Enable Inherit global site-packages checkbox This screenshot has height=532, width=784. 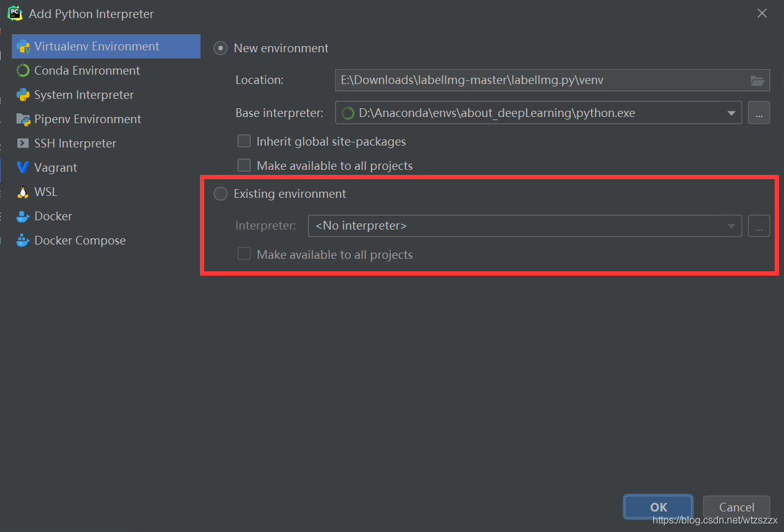[x=244, y=142]
